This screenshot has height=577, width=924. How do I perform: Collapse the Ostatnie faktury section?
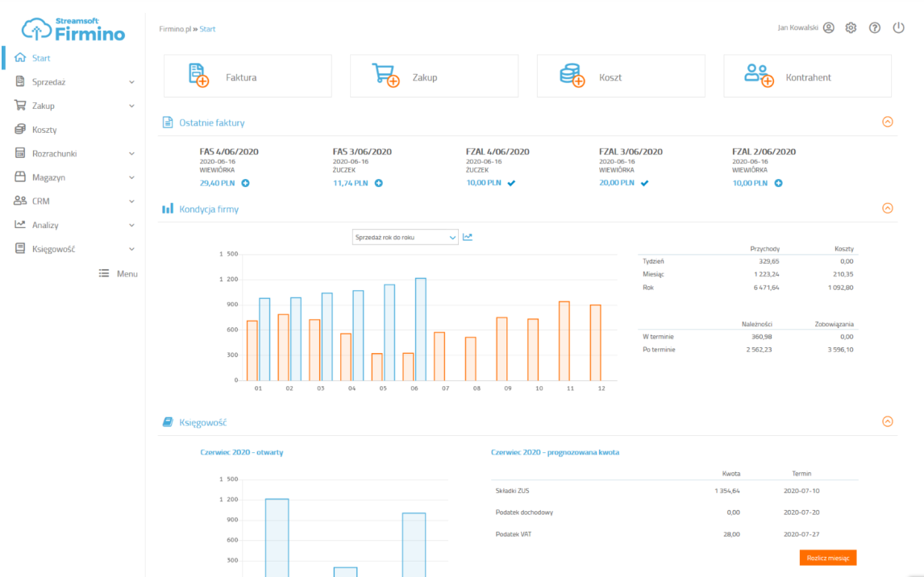pyautogui.click(x=888, y=122)
